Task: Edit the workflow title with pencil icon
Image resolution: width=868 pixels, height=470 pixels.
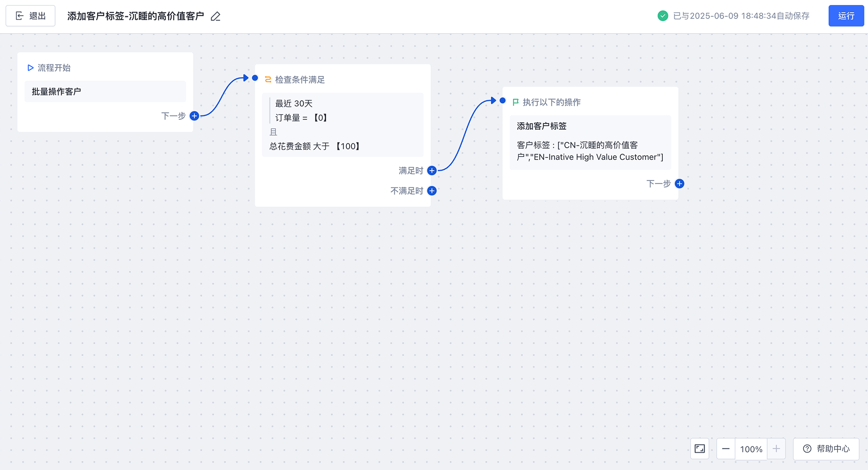Action: 215,16
